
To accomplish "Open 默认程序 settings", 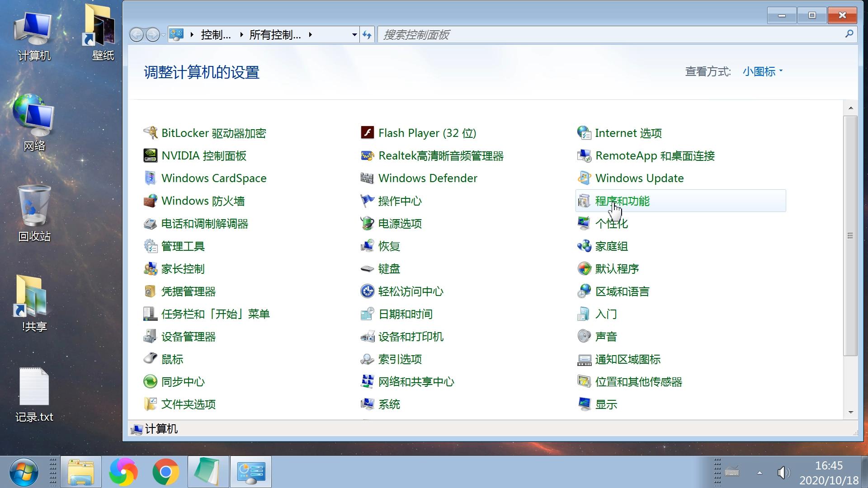I will pos(617,268).
